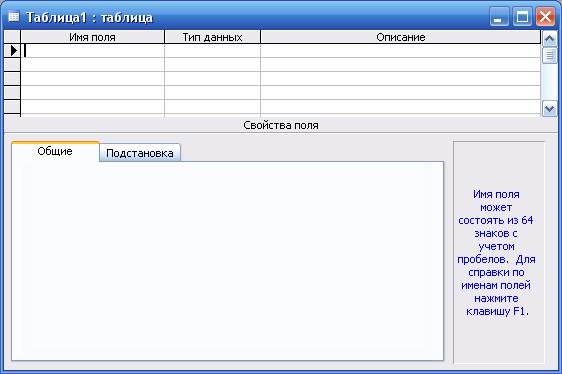The height and width of the screenshot is (374, 562).
Task: Click the Тип данных column header
Action: point(212,37)
